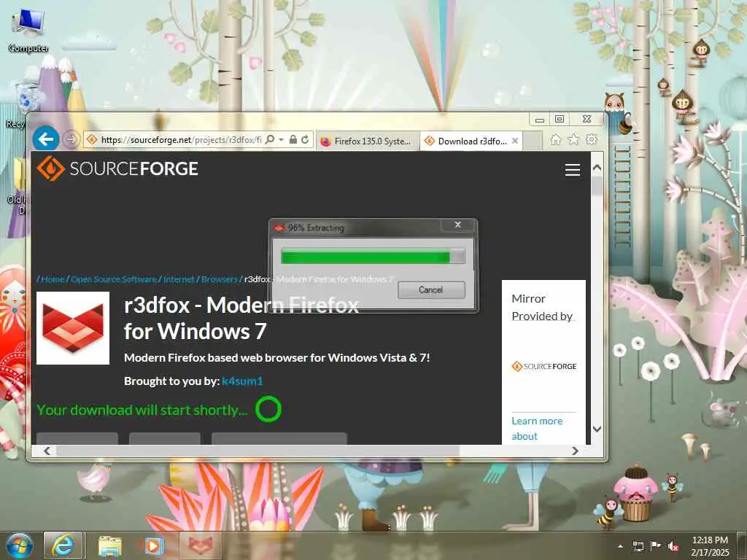Screen dimensions: 747x560
Task: Click the browser Home icon
Action: point(555,139)
